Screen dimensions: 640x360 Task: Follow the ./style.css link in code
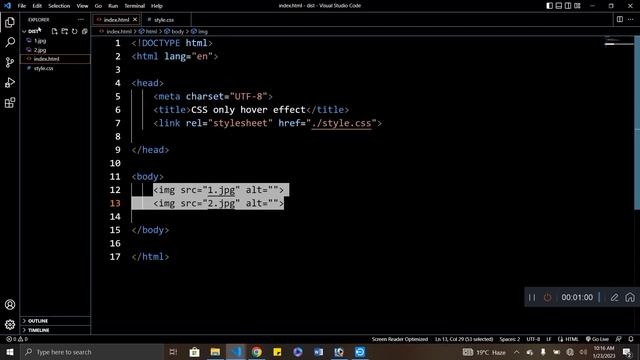(x=341, y=123)
